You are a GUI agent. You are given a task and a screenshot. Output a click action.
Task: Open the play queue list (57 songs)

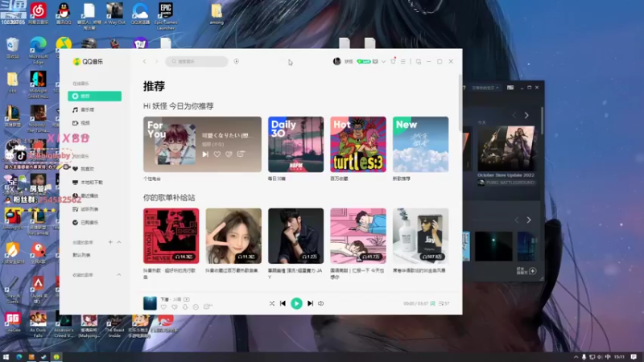click(444, 304)
